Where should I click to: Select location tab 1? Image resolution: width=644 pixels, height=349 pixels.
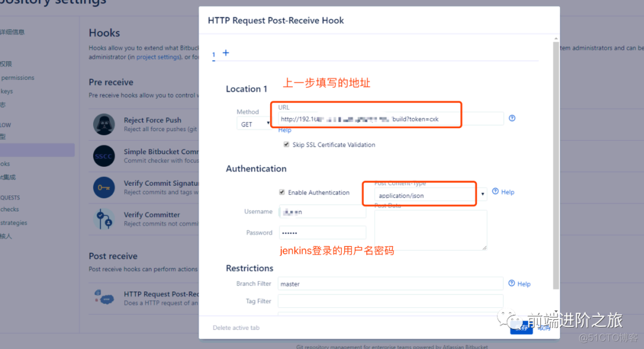point(213,55)
